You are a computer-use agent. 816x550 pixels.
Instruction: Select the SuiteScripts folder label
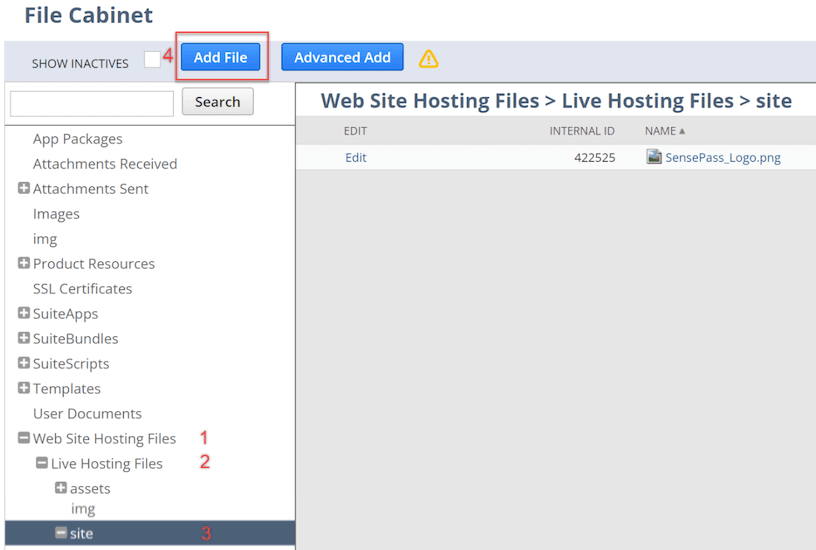pos(71,364)
